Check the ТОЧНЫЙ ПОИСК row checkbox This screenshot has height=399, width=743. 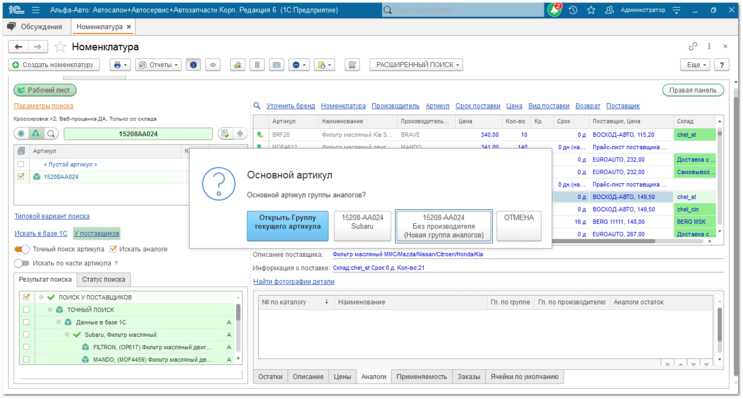(27, 309)
